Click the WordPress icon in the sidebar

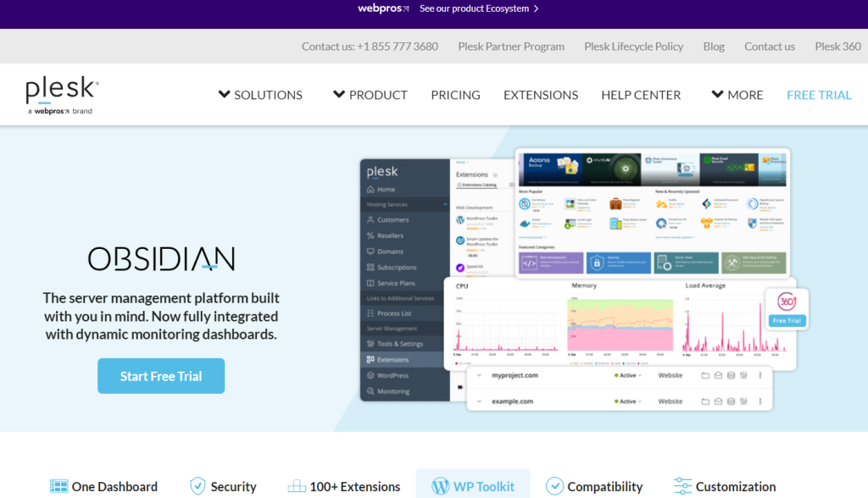coord(370,375)
